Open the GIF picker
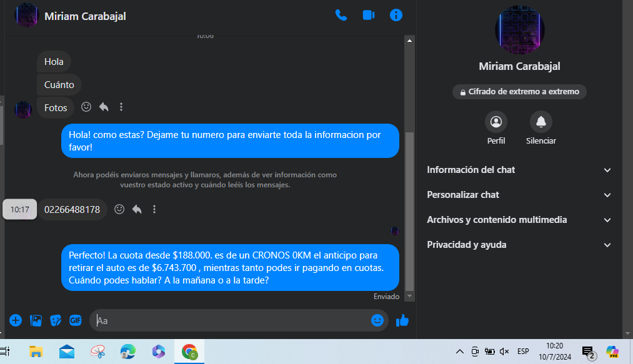633x364 pixels. click(x=76, y=320)
